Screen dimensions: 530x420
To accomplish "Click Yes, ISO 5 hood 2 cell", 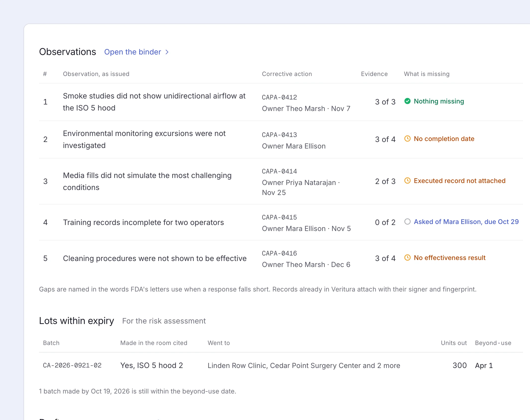I will click(x=152, y=365).
